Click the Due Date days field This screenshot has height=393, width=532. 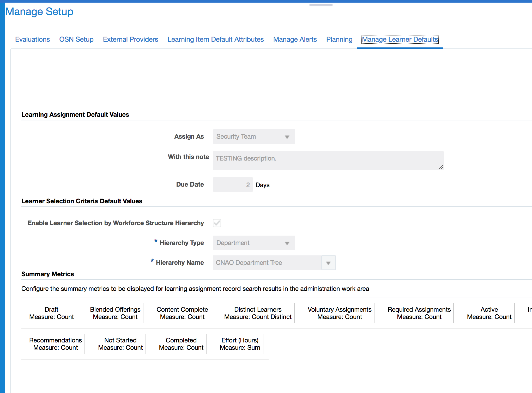(x=233, y=185)
